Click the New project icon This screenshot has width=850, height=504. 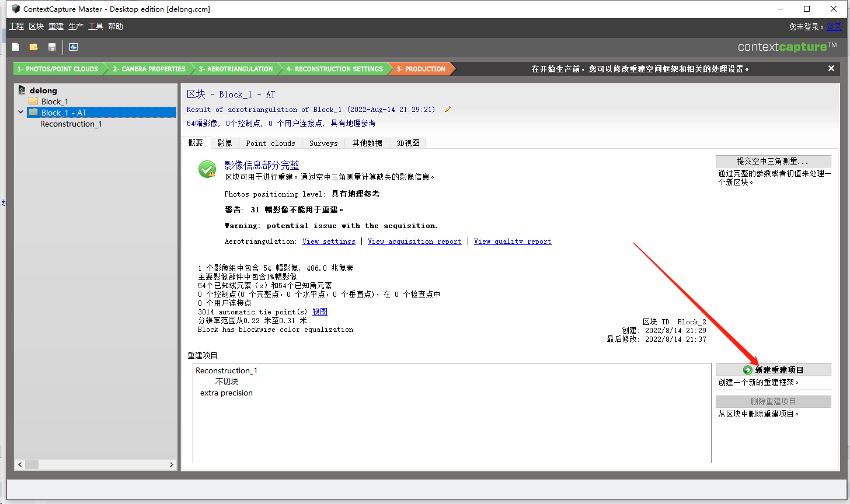tap(16, 47)
